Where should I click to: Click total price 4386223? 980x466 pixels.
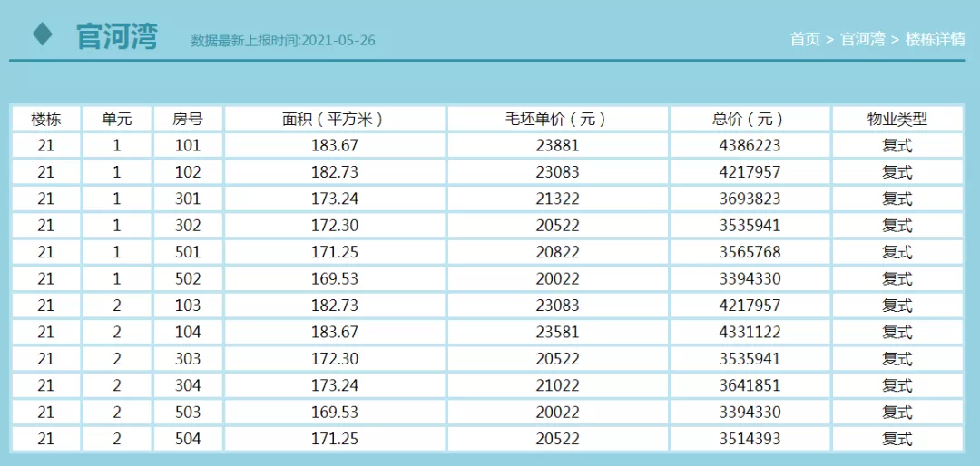(750, 146)
